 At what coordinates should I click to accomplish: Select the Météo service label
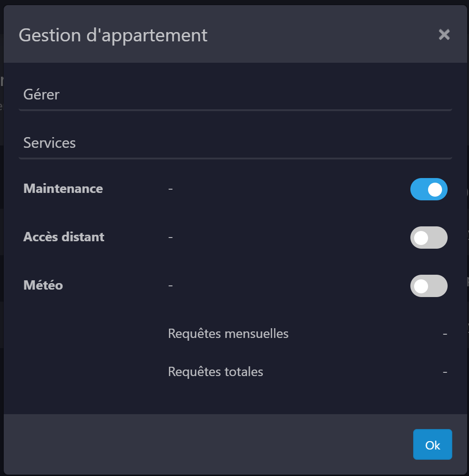[43, 285]
